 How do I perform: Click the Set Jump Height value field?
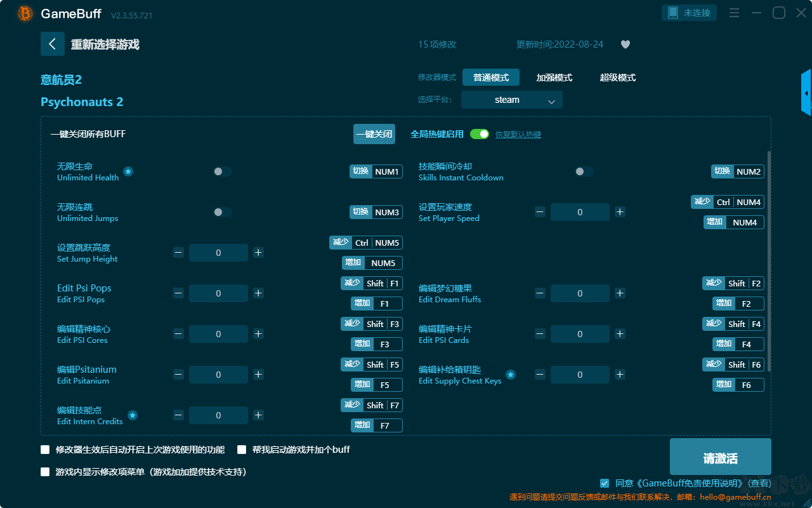coord(218,253)
